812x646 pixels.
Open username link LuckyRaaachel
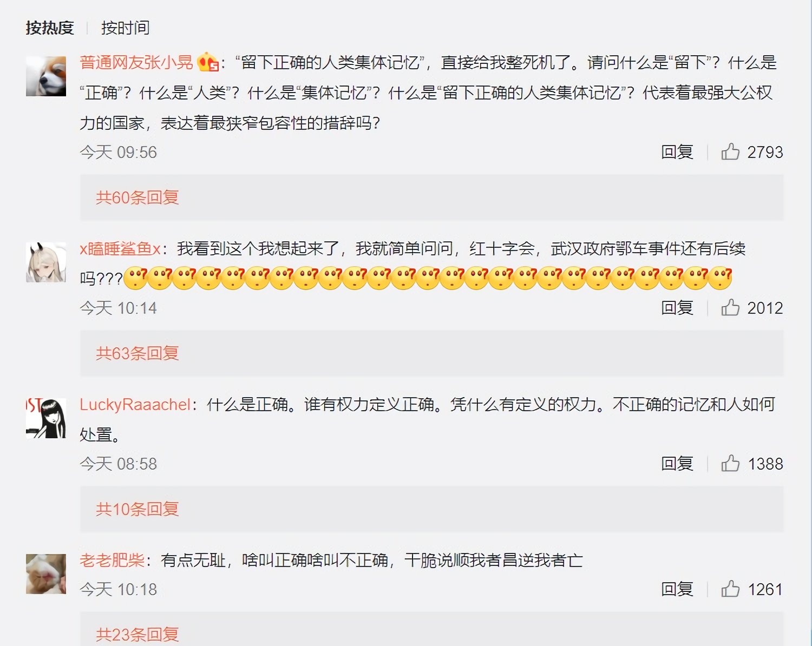135,405
